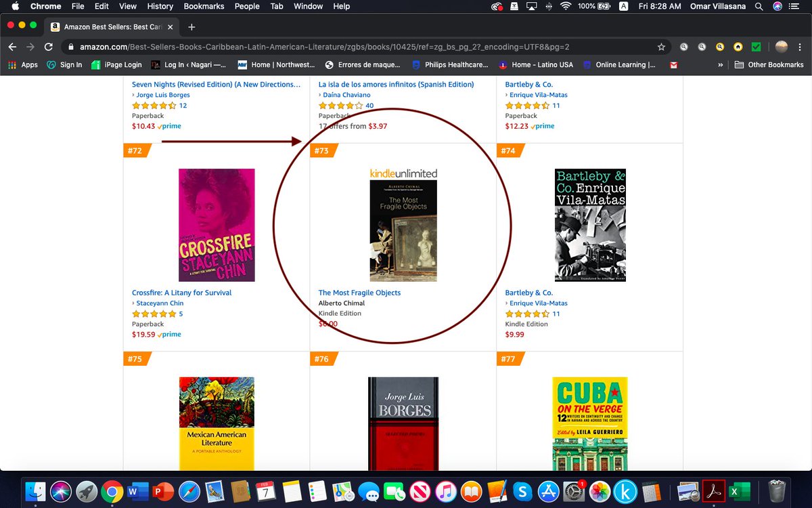Click the yellow home extension icon

click(x=738, y=47)
